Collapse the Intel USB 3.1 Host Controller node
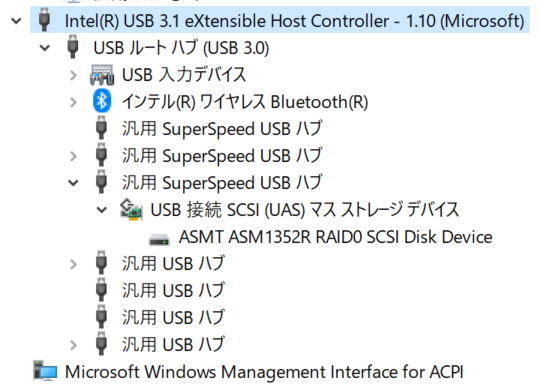Image resolution: width=541 pixels, height=388 pixels. [x=16, y=21]
